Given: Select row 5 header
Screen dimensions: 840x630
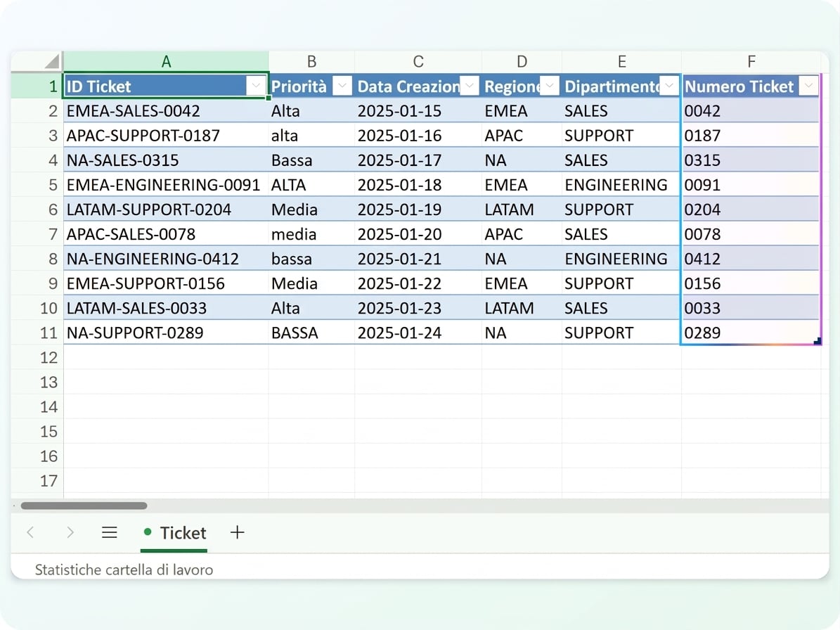Looking at the screenshot, I should point(37,185).
